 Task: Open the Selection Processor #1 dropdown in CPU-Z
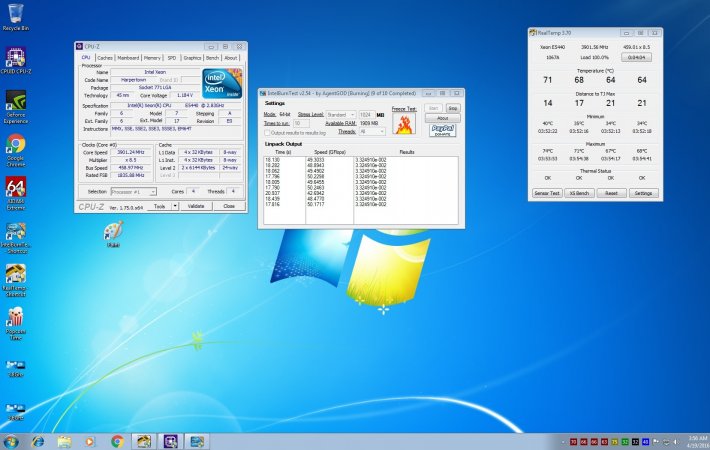tap(134, 192)
